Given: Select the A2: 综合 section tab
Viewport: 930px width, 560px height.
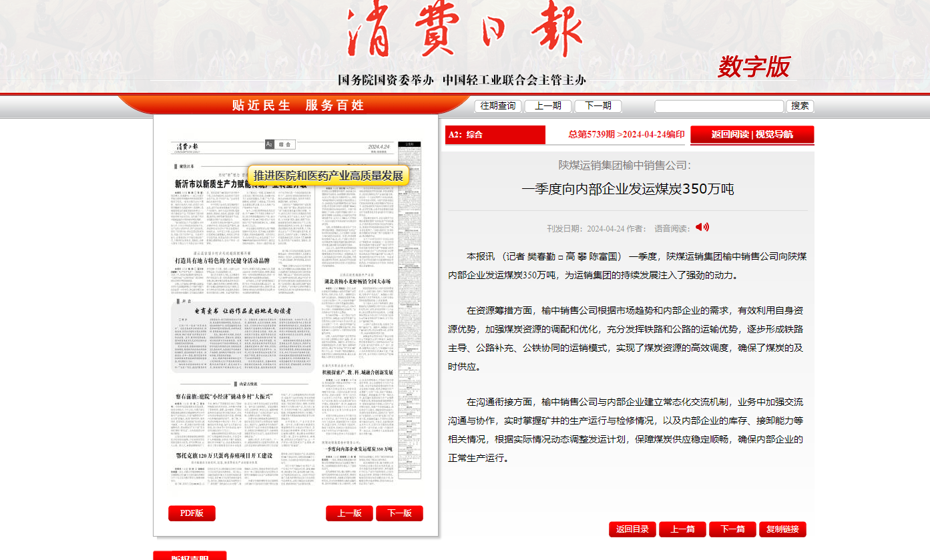Looking at the screenshot, I should (495, 134).
